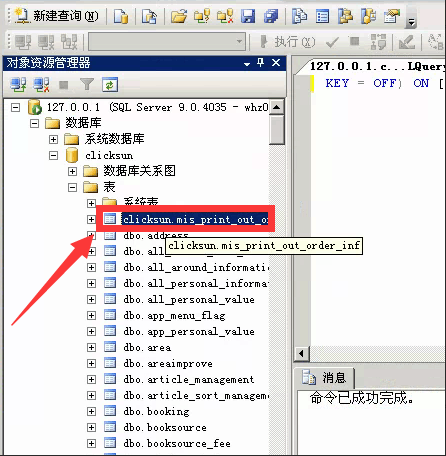
Task: Toggle the pin on 对象资源管理器 panel
Action: coord(261,62)
